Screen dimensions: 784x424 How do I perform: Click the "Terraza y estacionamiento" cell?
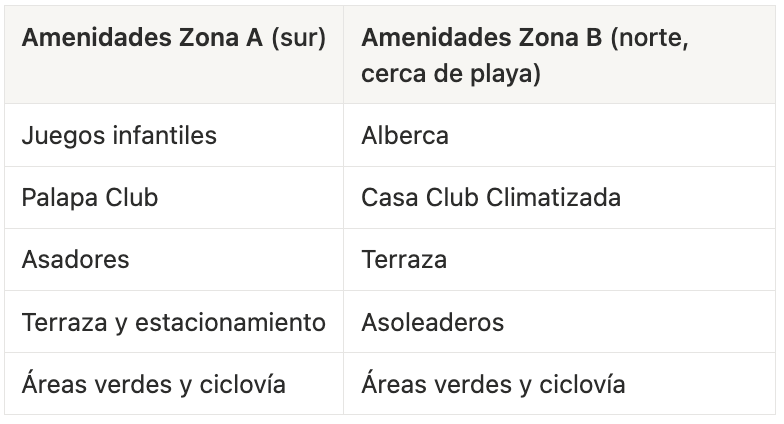pyautogui.click(x=173, y=322)
